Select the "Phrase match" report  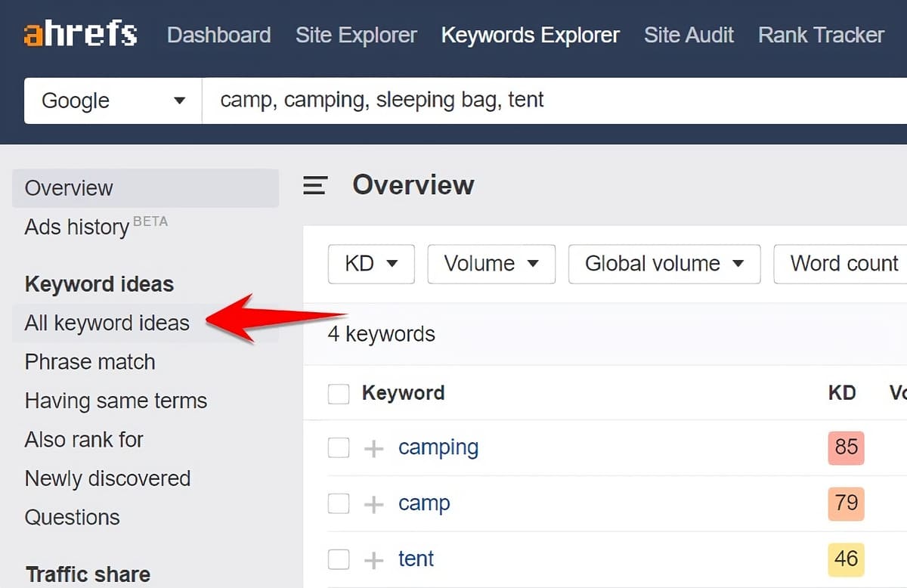coord(90,362)
